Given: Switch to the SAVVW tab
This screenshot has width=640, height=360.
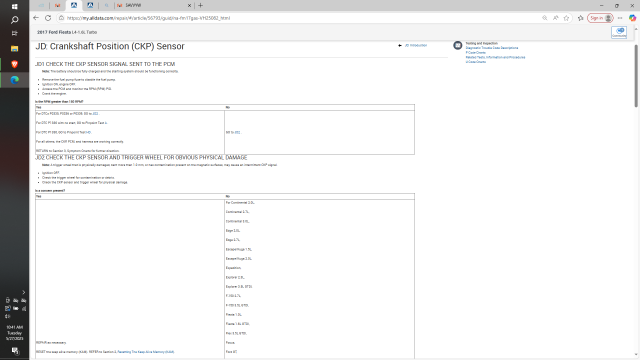Looking at the screenshot, I should [x=154, y=5].
